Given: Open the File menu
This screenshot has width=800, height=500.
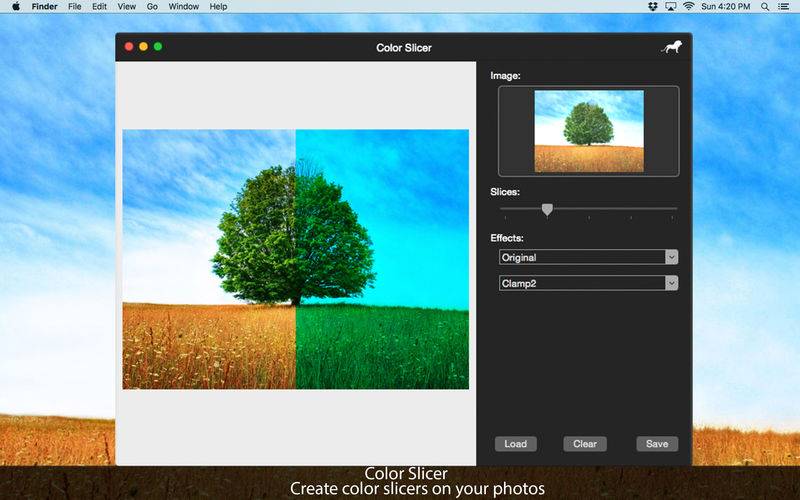Looking at the screenshot, I should (x=74, y=7).
